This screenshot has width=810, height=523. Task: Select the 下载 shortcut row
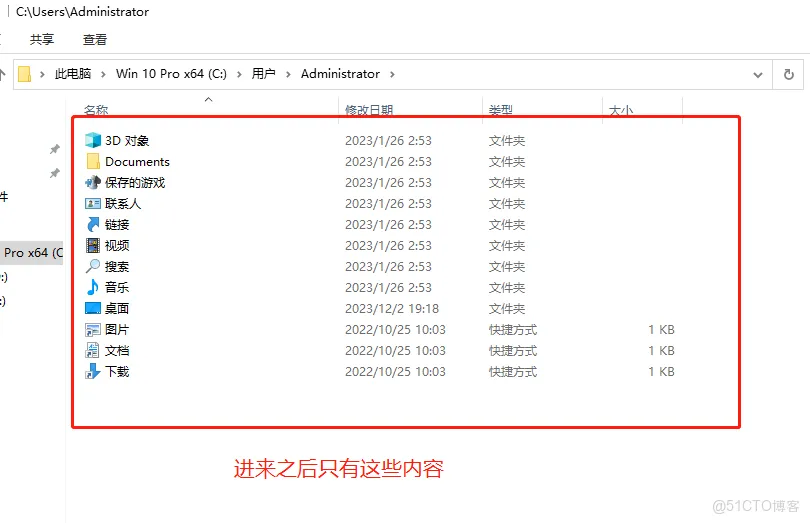coord(117,372)
